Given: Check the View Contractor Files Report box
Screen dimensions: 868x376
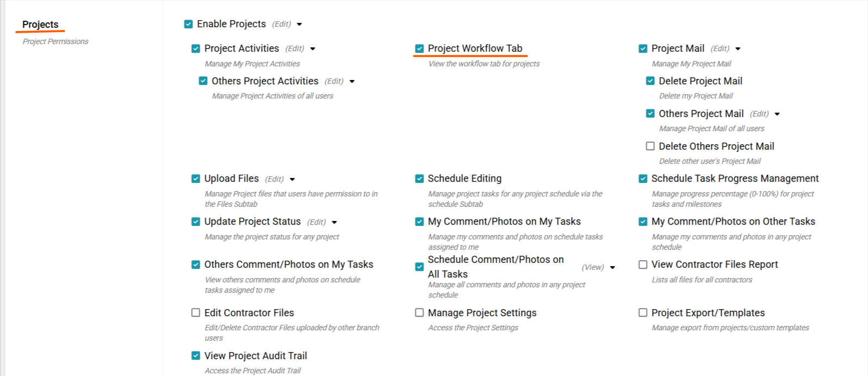Looking at the screenshot, I should pos(643,265).
